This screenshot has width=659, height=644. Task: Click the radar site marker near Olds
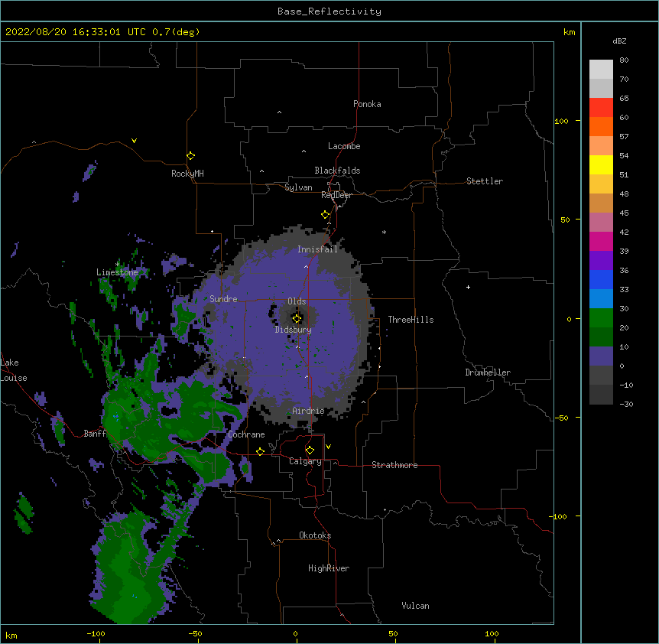(297, 319)
